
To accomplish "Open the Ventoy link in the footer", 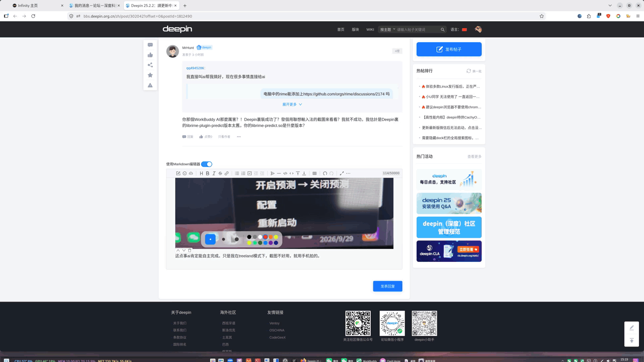I will pos(274,323).
